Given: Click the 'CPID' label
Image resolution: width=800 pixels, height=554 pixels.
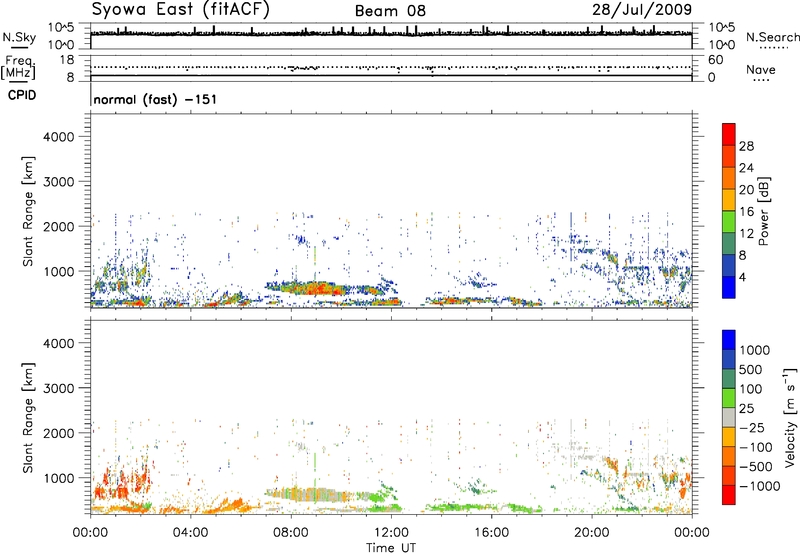Looking at the screenshot, I should [22, 95].
